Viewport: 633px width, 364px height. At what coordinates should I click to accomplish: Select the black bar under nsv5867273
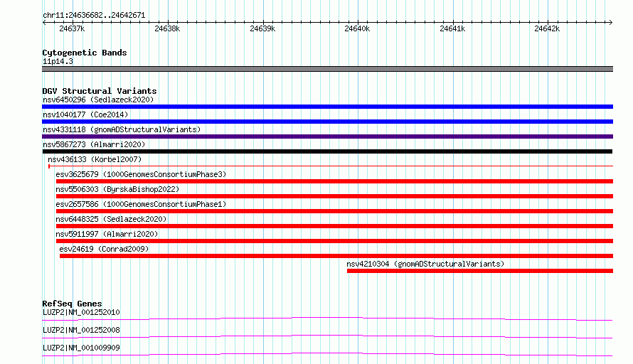pos(327,151)
